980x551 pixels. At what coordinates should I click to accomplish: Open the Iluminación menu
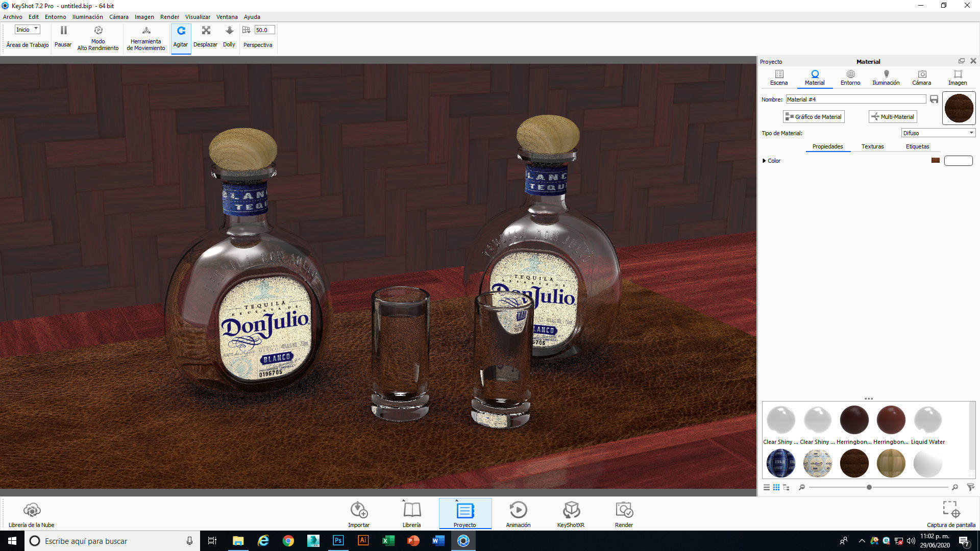[x=87, y=17]
